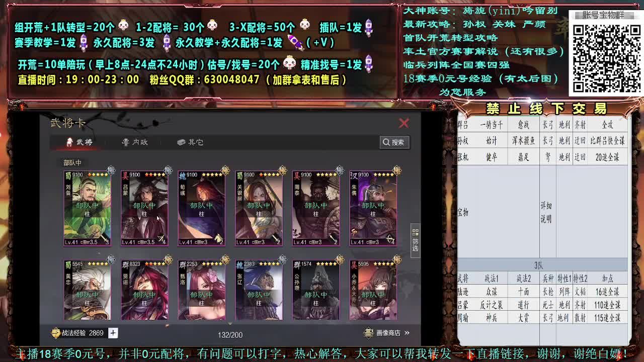Click the 搜索 search button

point(394,142)
